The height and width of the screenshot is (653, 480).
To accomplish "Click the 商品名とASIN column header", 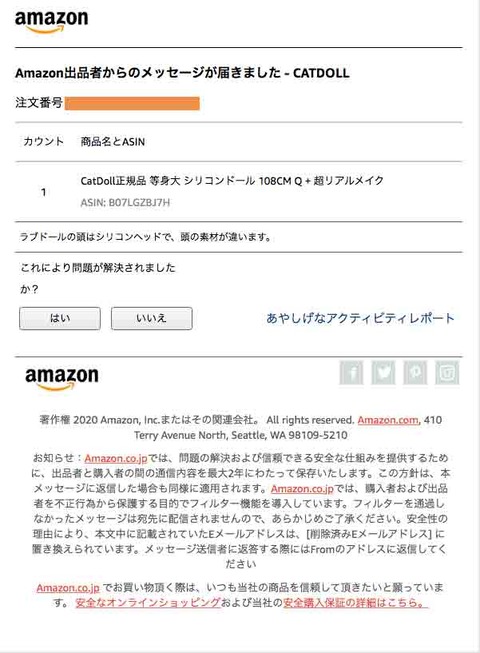I will pyautogui.click(x=113, y=142).
